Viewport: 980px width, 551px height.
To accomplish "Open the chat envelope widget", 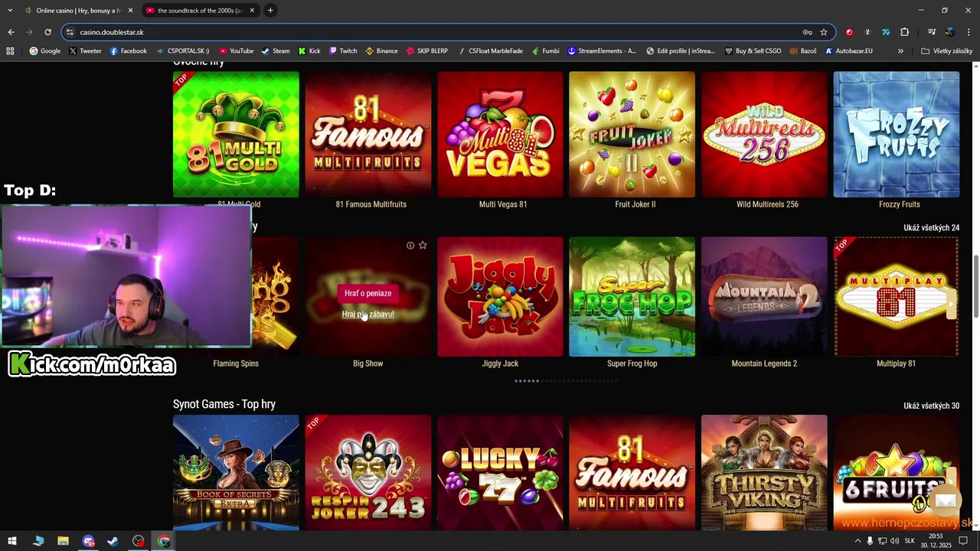I will (946, 500).
